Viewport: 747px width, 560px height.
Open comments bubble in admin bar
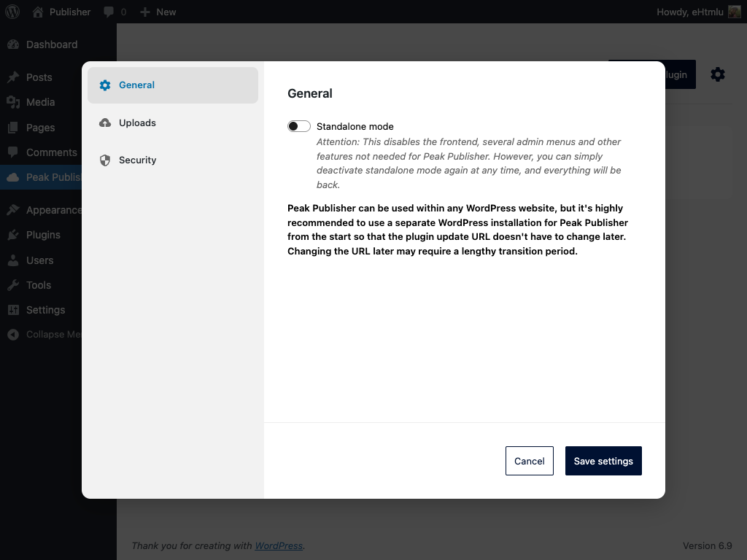pyautogui.click(x=115, y=12)
